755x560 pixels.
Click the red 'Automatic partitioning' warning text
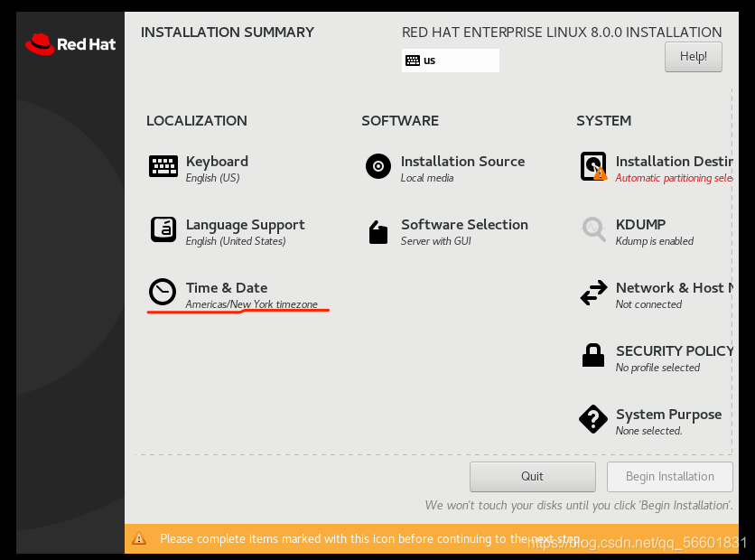pos(674,178)
